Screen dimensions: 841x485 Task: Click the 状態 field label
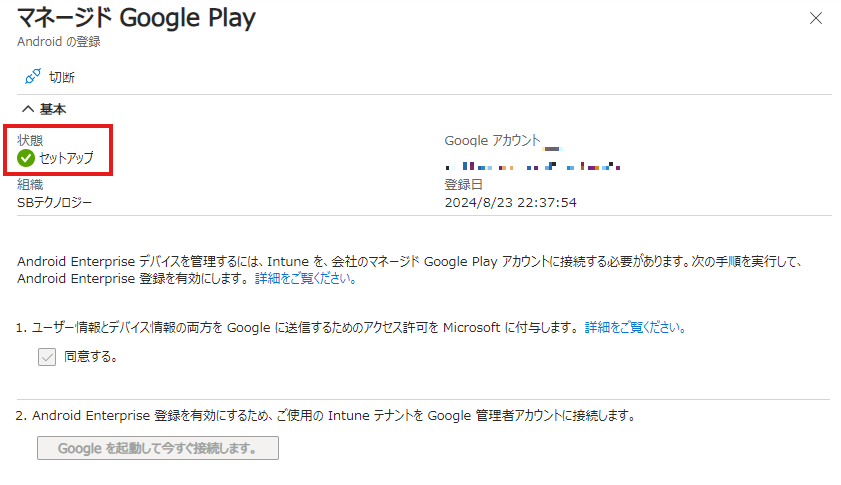30,141
